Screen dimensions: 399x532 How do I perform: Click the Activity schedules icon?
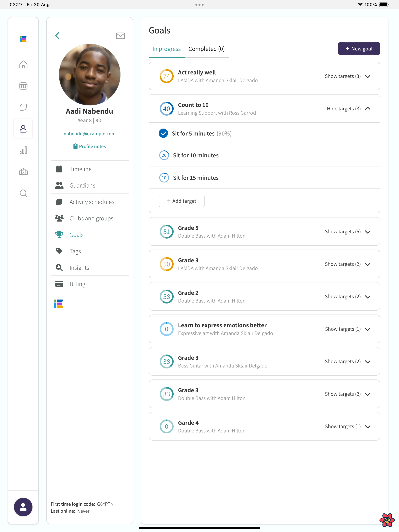pyautogui.click(x=59, y=202)
